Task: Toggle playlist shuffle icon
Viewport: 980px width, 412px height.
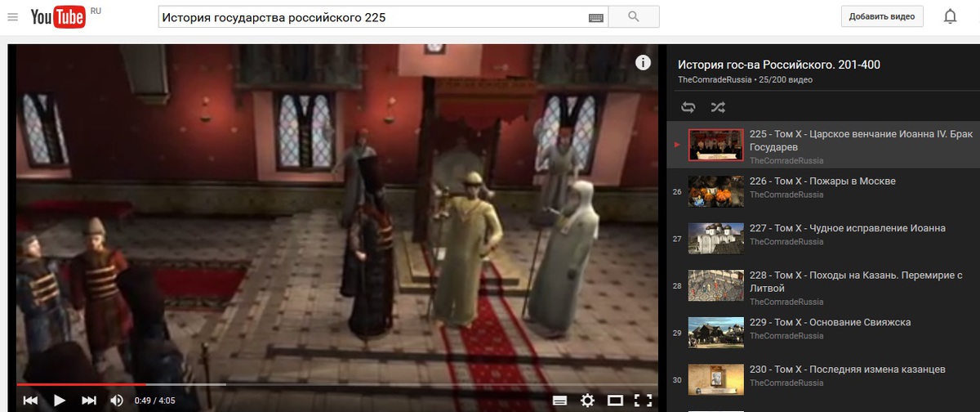Action: click(x=717, y=107)
